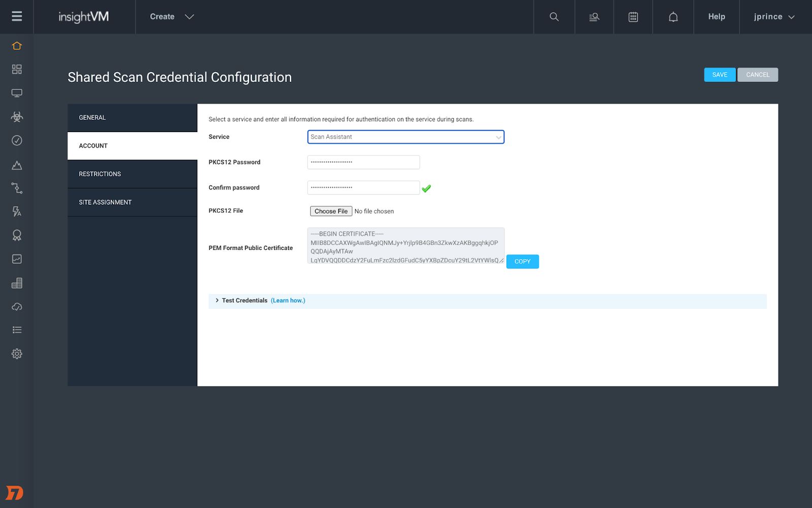Screen dimensions: 812x508
Task: Click the Home icon in sidebar
Action: tap(17, 46)
